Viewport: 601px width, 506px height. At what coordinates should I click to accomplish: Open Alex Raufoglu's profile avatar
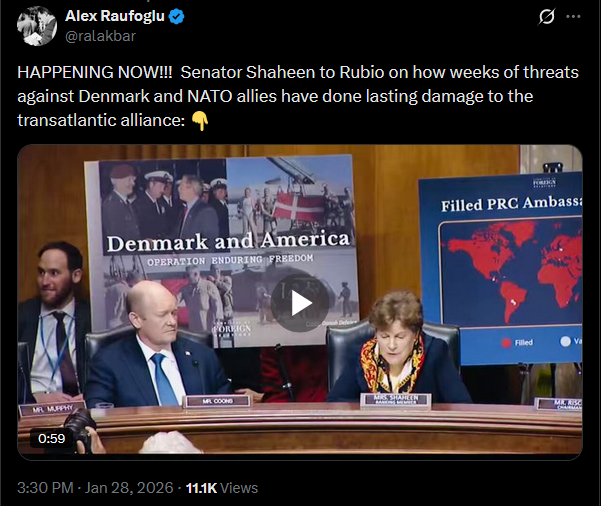click(37, 26)
